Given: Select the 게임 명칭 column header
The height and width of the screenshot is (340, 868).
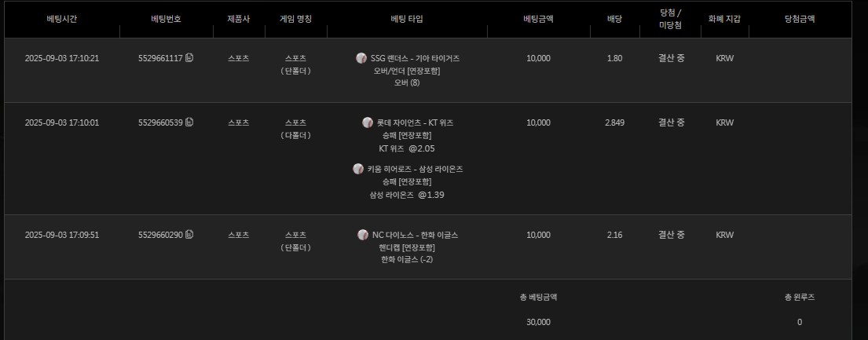Looking at the screenshot, I should (295, 19).
